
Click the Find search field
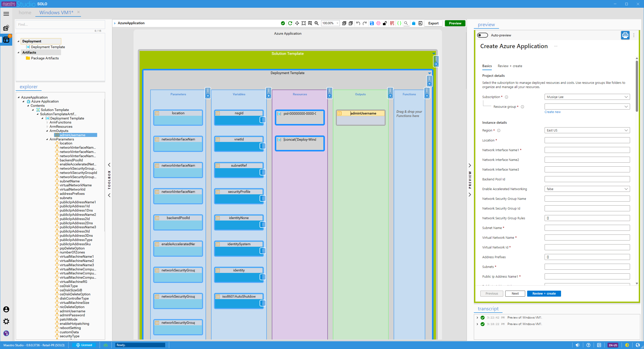[60, 24]
